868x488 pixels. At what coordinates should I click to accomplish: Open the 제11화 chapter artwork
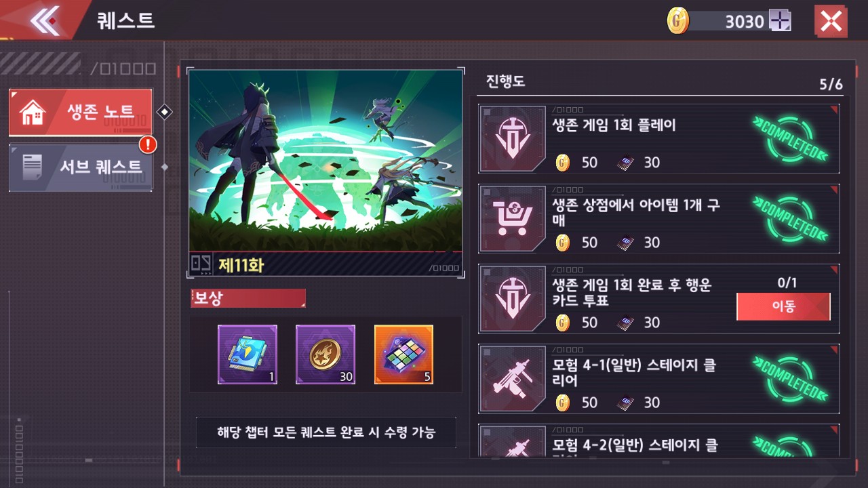(x=325, y=172)
